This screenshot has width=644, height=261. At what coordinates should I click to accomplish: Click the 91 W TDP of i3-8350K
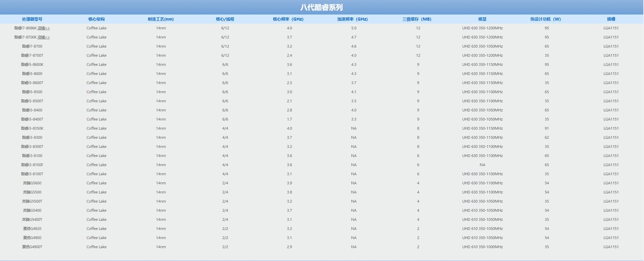[x=547, y=128]
